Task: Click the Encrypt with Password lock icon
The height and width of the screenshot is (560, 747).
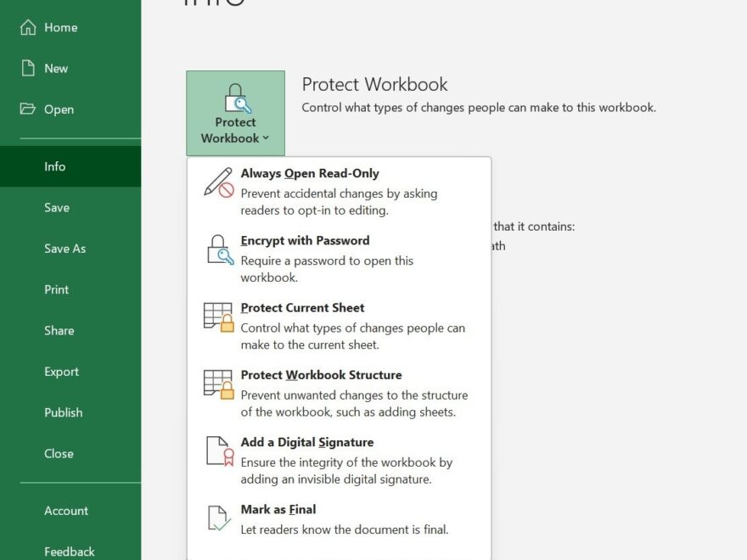Action: (219, 250)
